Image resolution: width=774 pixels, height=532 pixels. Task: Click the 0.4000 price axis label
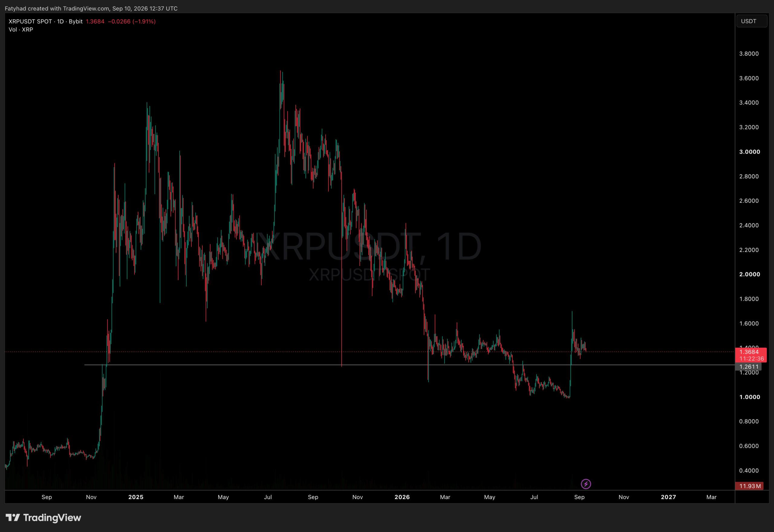[x=749, y=471]
